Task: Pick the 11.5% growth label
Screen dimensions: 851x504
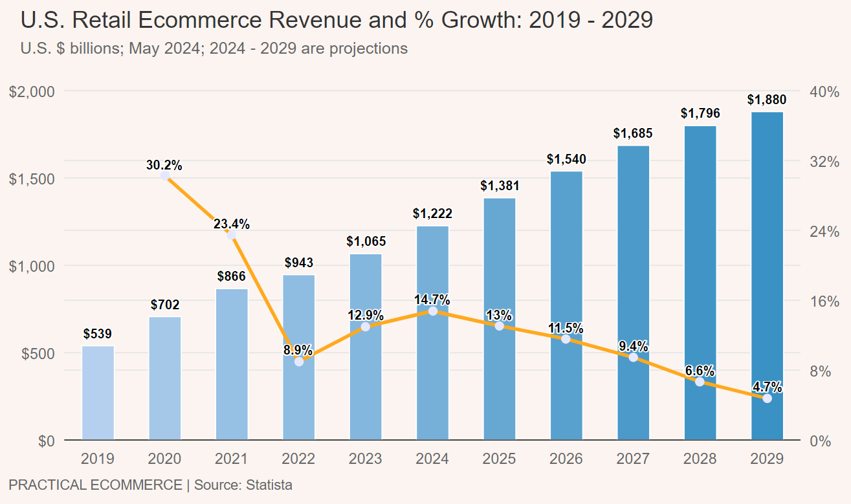Action: click(x=566, y=328)
